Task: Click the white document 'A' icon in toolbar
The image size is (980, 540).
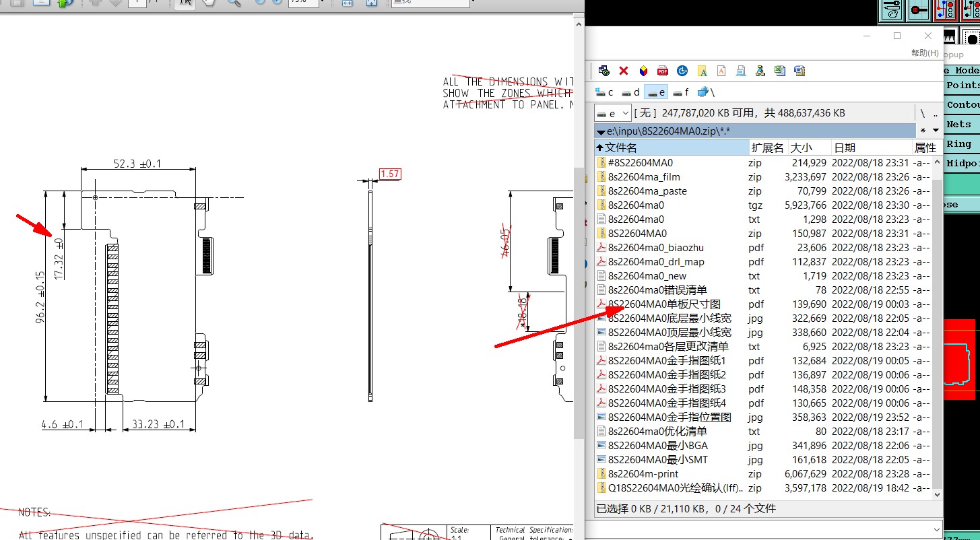Action: (x=721, y=71)
